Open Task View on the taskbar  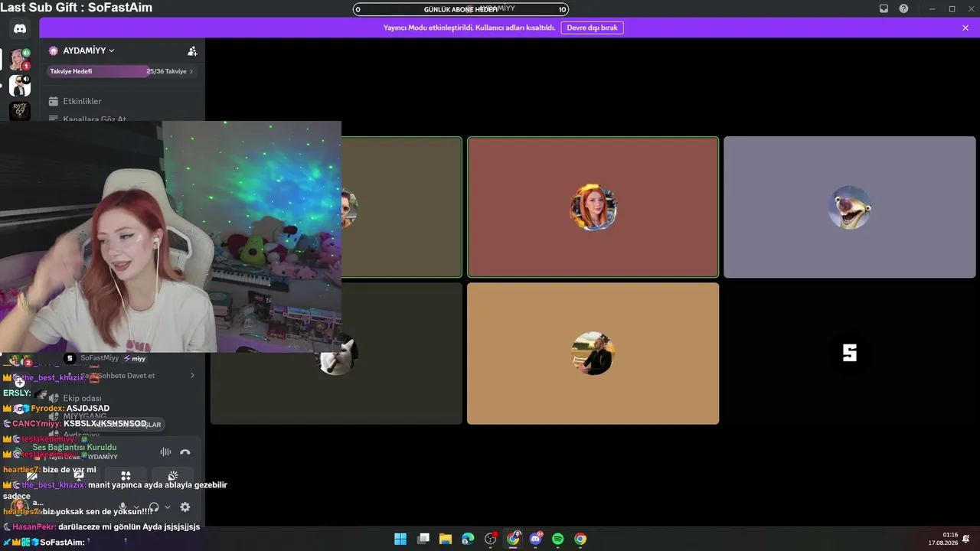click(x=423, y=539)
